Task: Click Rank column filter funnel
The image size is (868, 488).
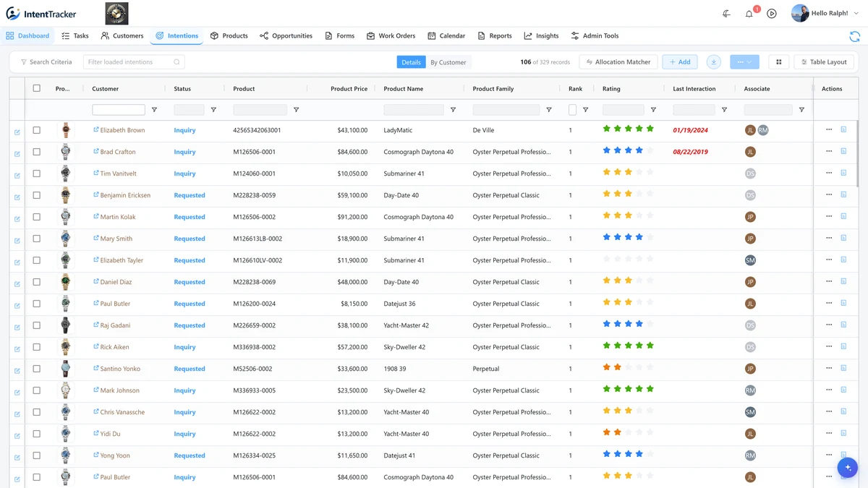Action: point(585,110)
